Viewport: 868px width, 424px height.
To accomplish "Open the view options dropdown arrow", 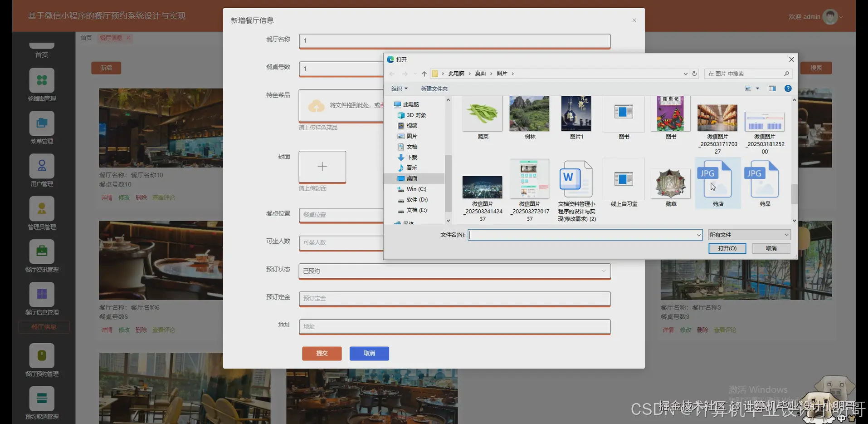I will (757, 89).
